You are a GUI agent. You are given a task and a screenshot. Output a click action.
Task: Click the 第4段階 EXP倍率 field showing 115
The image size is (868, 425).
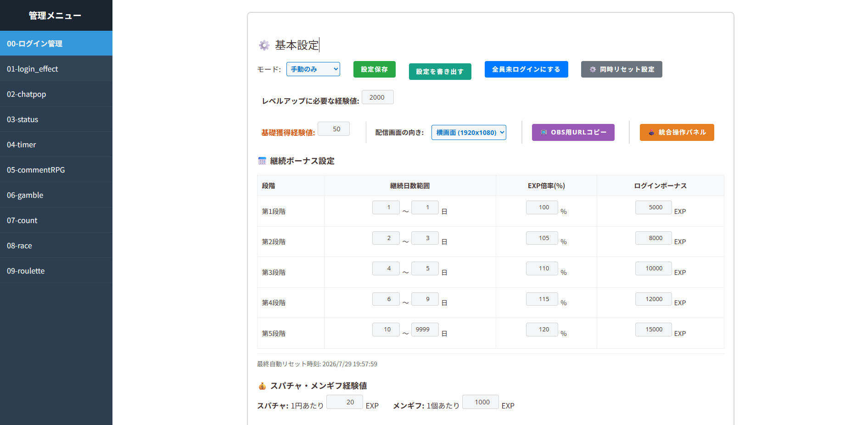point(542,299)
